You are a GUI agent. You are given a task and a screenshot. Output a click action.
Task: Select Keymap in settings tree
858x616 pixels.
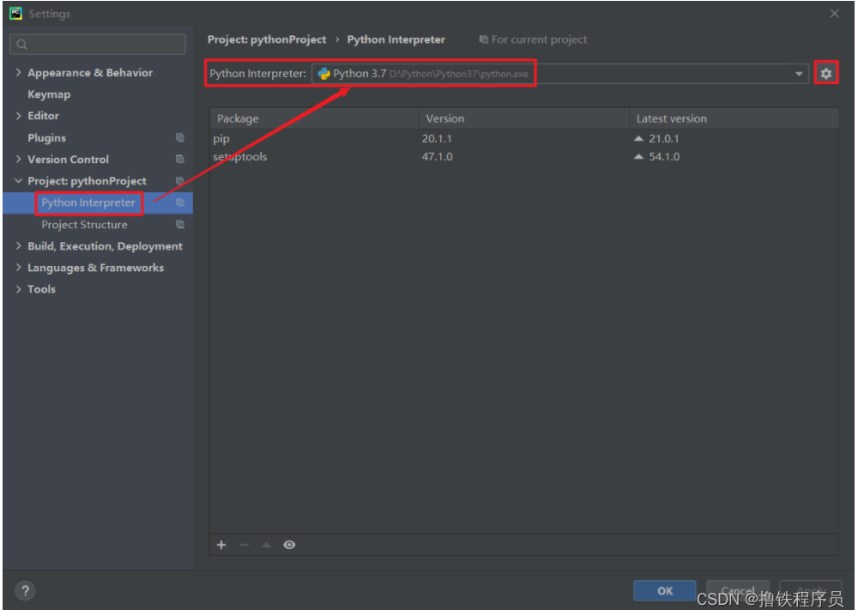point(49,94)
